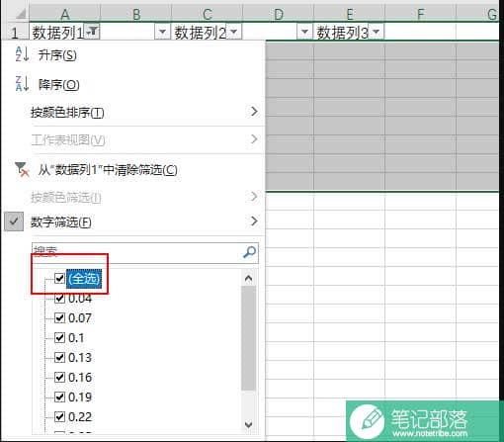Click the descending sort Z-A icon
The image size is (504, 442).
pos(22,83)
